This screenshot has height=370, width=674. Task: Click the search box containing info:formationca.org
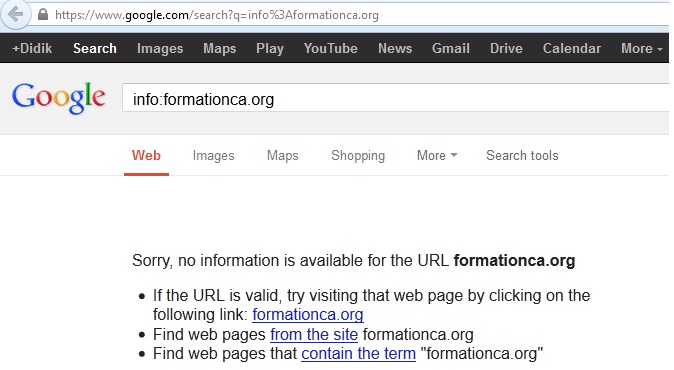(x=395, y=98)
